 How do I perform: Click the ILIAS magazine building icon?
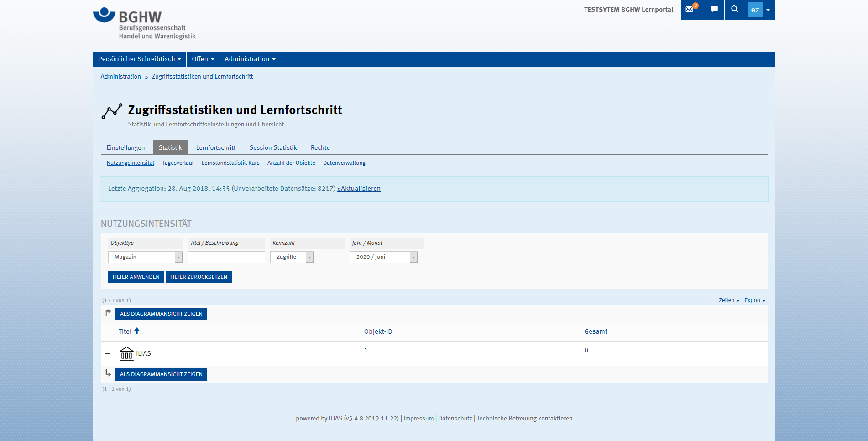[x=126, y=353]
